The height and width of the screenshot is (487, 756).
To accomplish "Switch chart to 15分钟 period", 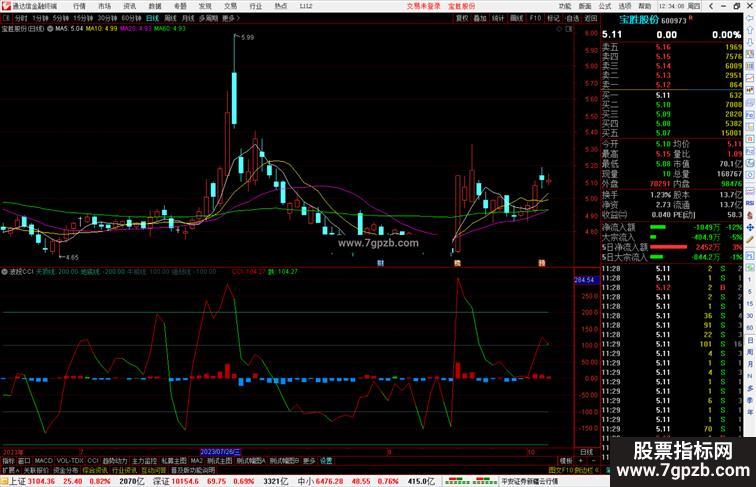I will point(83,18).
